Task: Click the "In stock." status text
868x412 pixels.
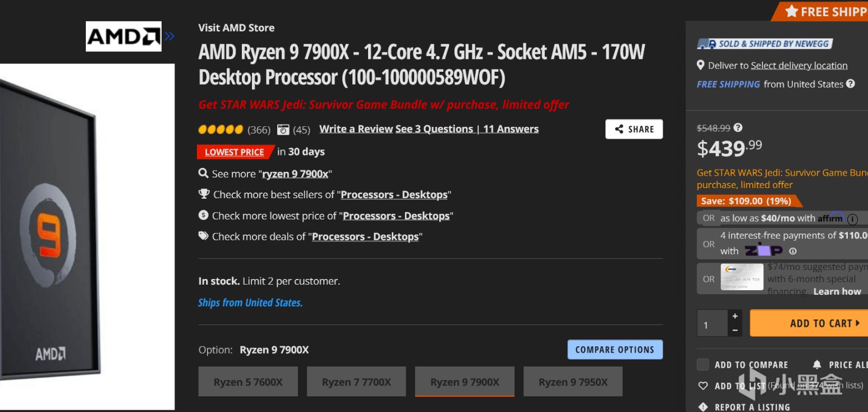Action: point(219,281)
